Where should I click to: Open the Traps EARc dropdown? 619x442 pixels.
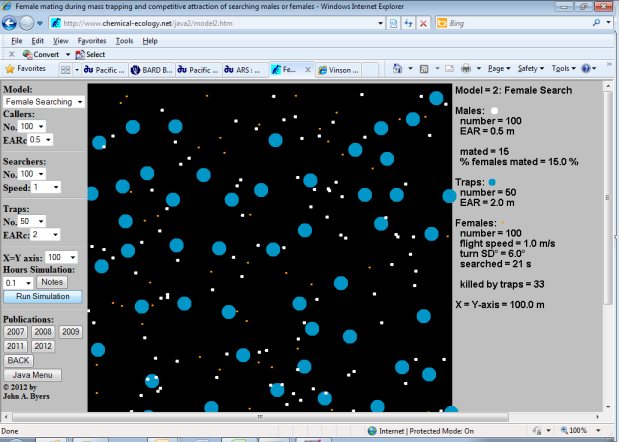pyautogui.click(x=45, y=234)
